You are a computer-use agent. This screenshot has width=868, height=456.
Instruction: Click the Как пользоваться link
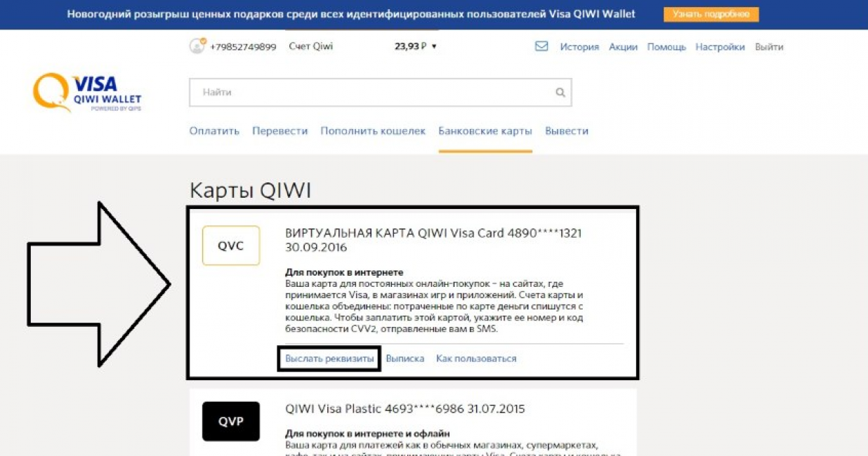point(476,358)
